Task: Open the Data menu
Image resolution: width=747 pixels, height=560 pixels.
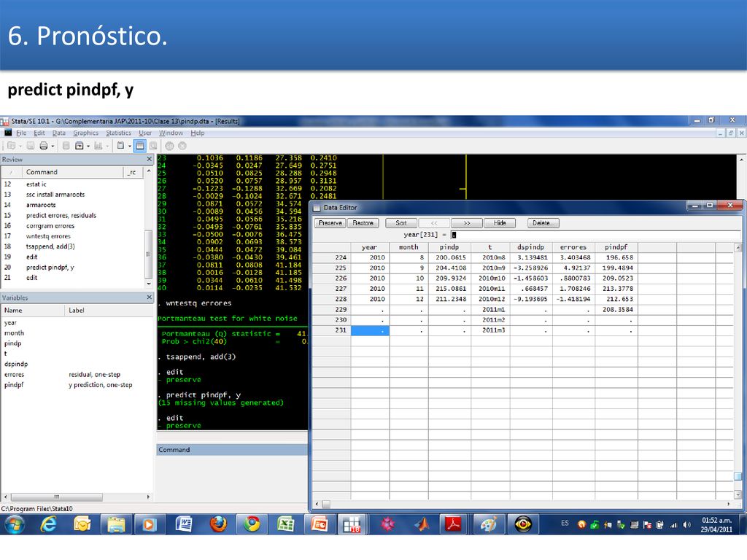Action: (x=58, y=133)
